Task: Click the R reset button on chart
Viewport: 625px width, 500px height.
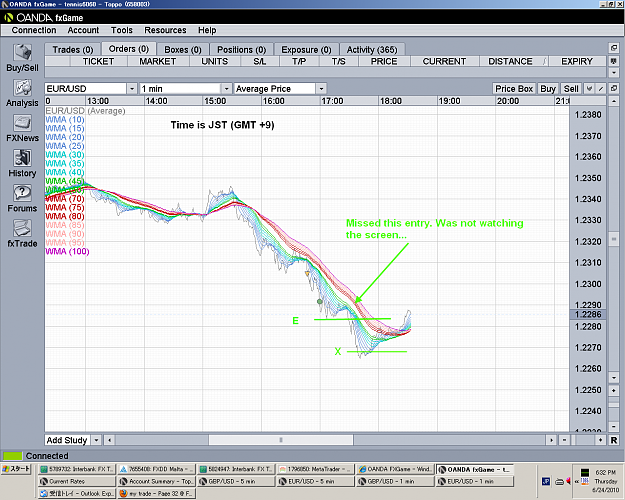Action: 614,440
